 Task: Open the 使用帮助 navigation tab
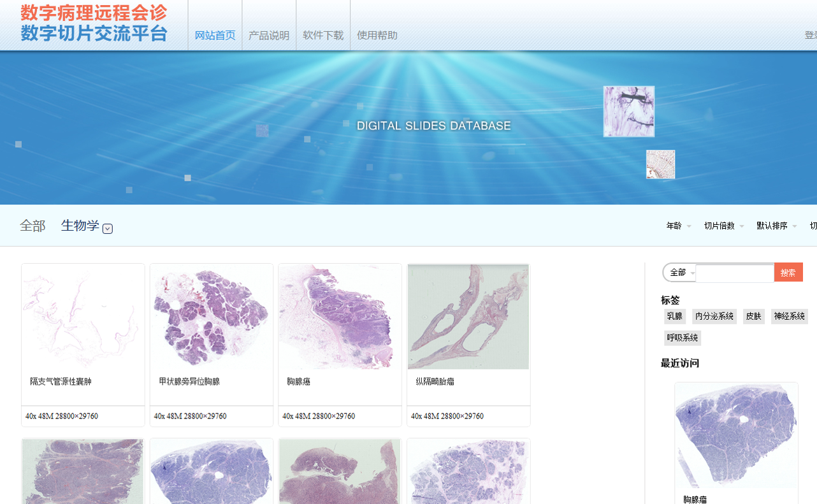point(377,36)
